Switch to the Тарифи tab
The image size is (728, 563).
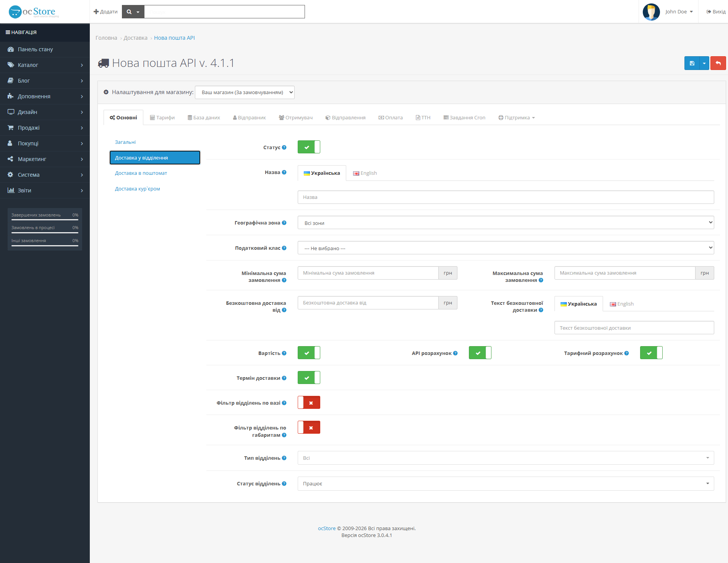click(x=162, y=117)
